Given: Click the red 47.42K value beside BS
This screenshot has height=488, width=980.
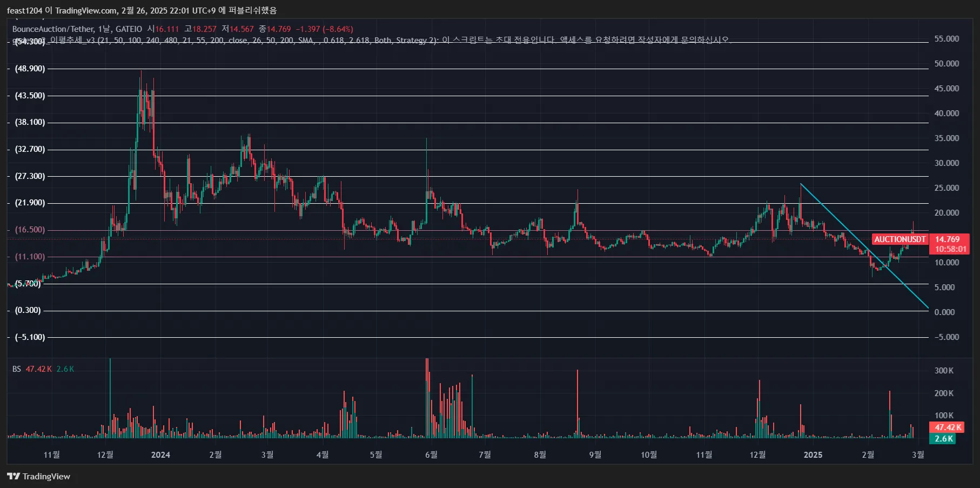Looking at the screenshot, I should point(39,369).
